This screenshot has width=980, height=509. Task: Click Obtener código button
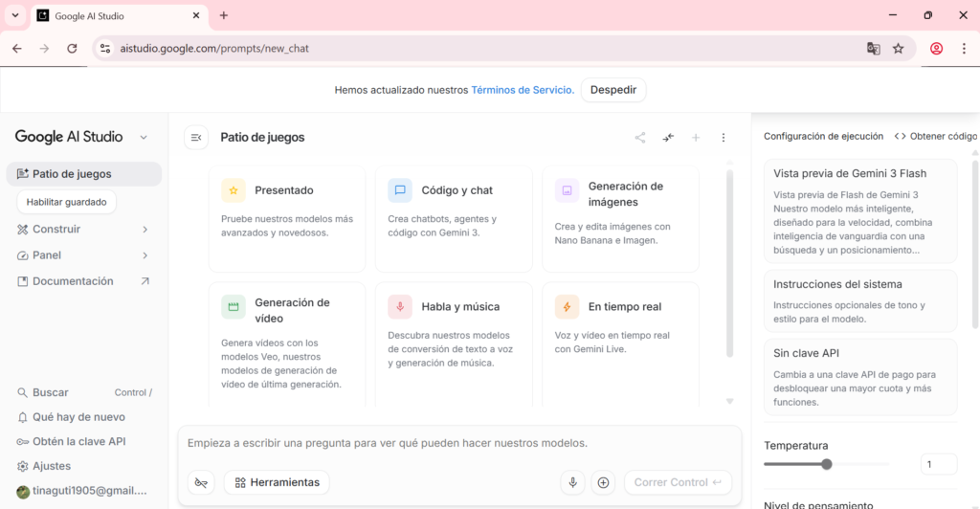(x=936, y=136)
